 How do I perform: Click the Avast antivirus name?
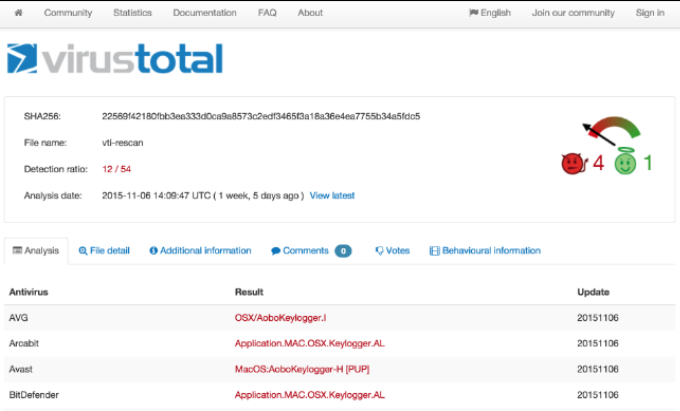click(x=21, y=369)
